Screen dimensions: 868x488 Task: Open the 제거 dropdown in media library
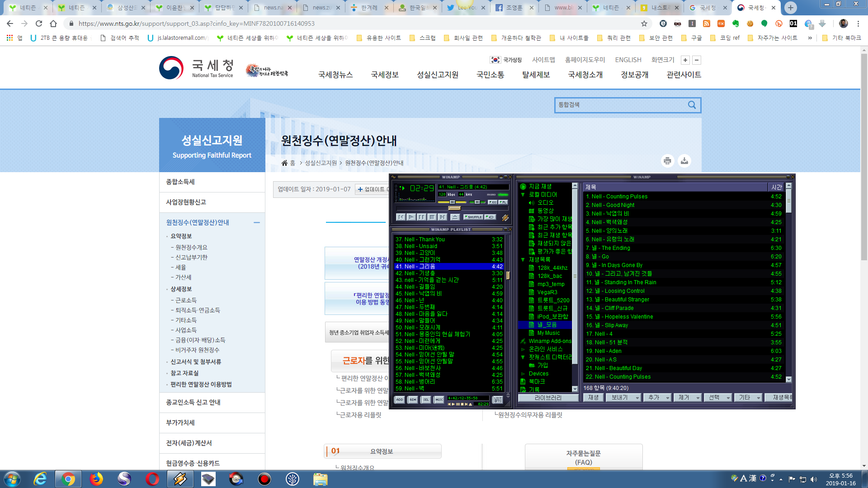point(688,398)
